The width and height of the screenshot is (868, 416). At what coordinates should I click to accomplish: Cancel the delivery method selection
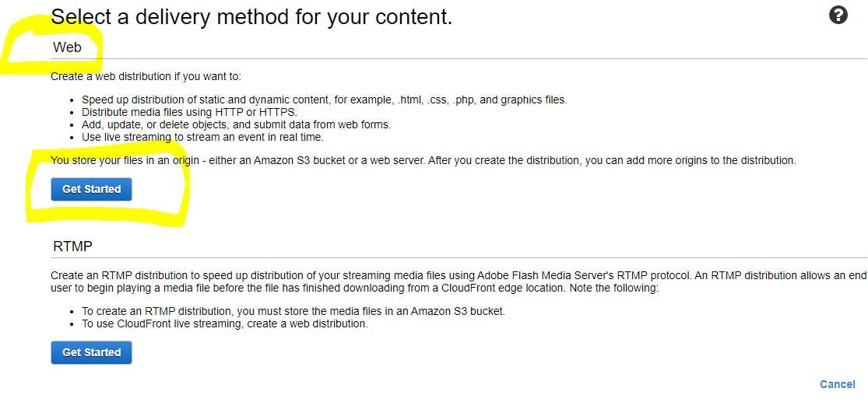click(x=837, y=384)
